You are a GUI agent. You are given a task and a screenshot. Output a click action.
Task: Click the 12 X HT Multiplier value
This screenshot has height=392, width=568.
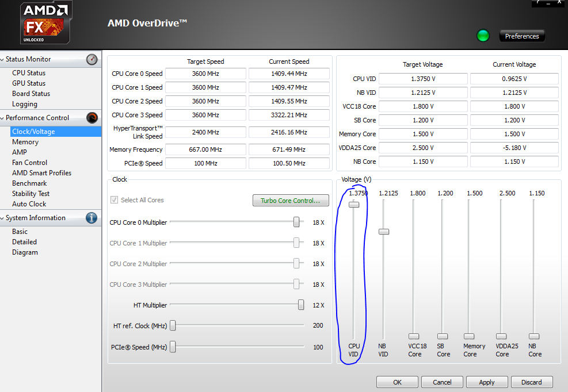click(x=318, y=305)
